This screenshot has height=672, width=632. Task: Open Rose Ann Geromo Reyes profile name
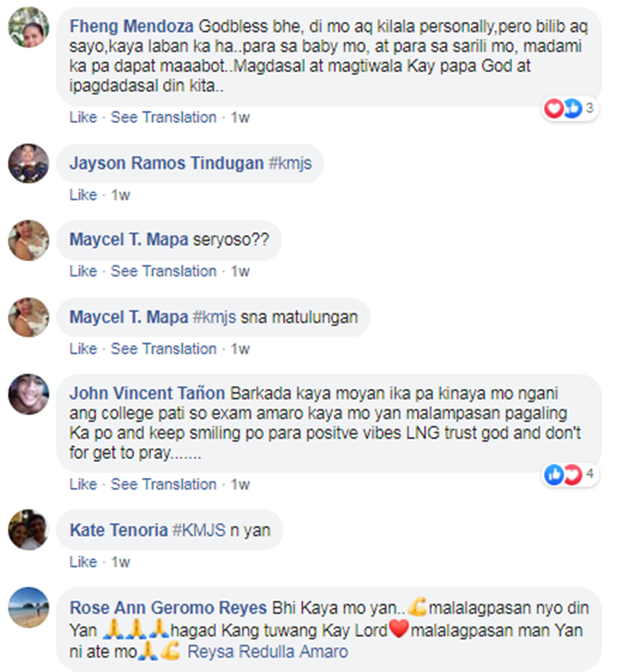(169, 608)
